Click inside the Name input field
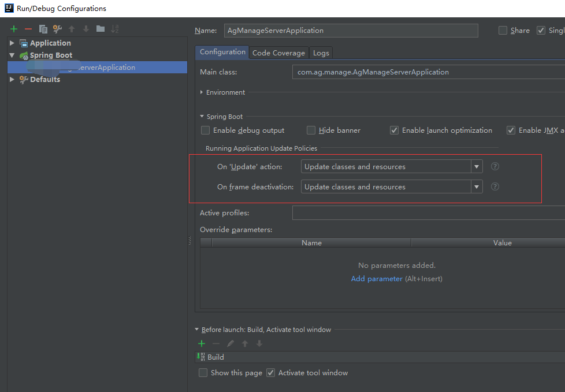Viewport: 565px width, 392px height. click(351, 30)
